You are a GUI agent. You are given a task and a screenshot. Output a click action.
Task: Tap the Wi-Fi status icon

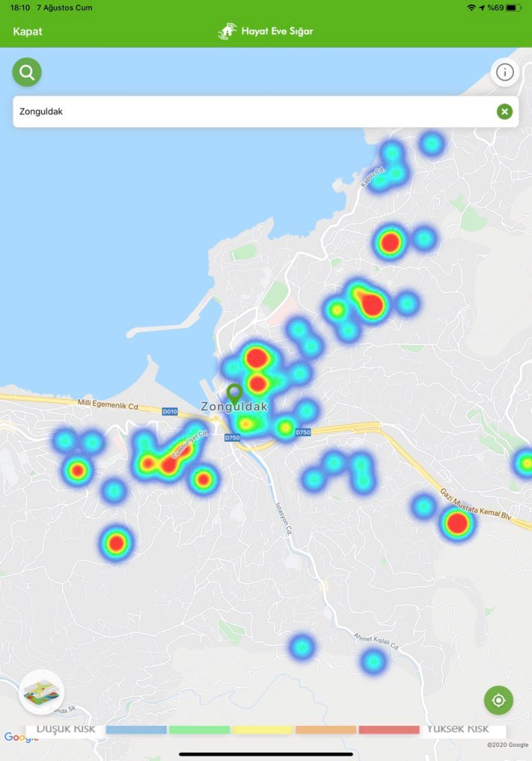[471, 7]
